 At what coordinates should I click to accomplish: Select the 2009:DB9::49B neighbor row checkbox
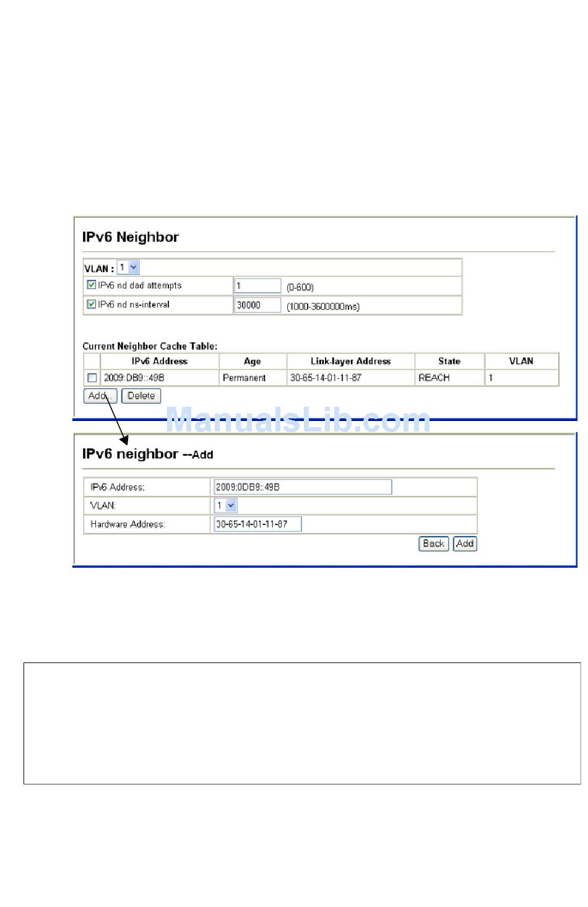92,378
